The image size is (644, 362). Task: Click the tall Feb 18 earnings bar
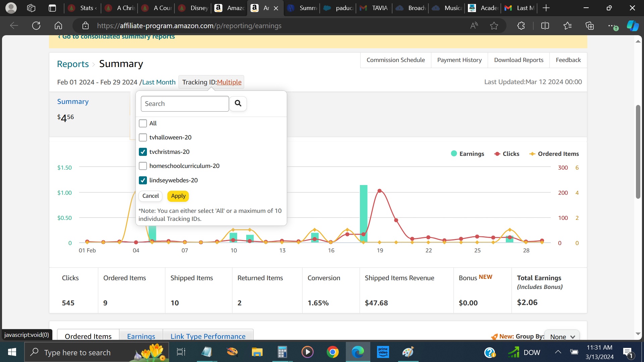[x=364, y=214]
